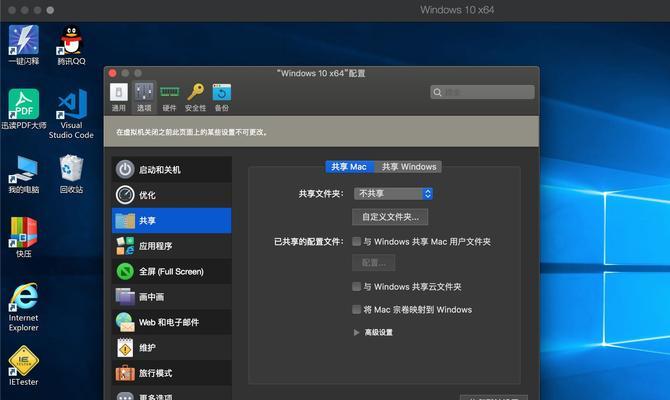Expand the 高级设置 disclosure triangle

click(356, 332)
